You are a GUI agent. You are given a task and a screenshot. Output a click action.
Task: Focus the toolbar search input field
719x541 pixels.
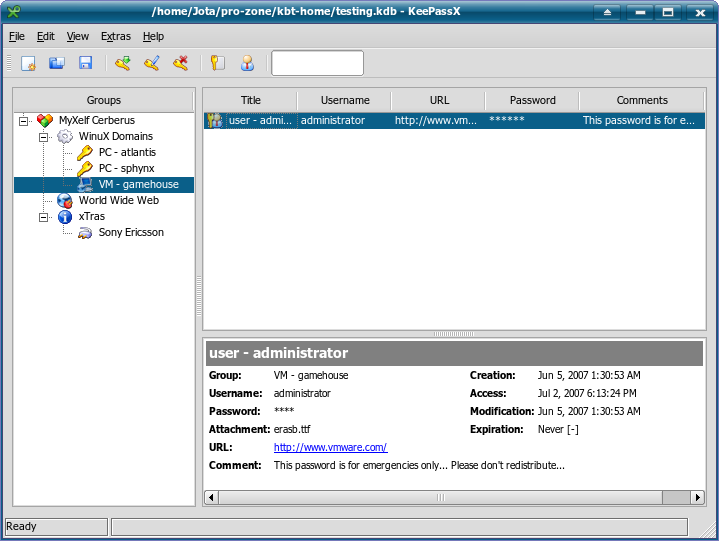tap(317, 63)
